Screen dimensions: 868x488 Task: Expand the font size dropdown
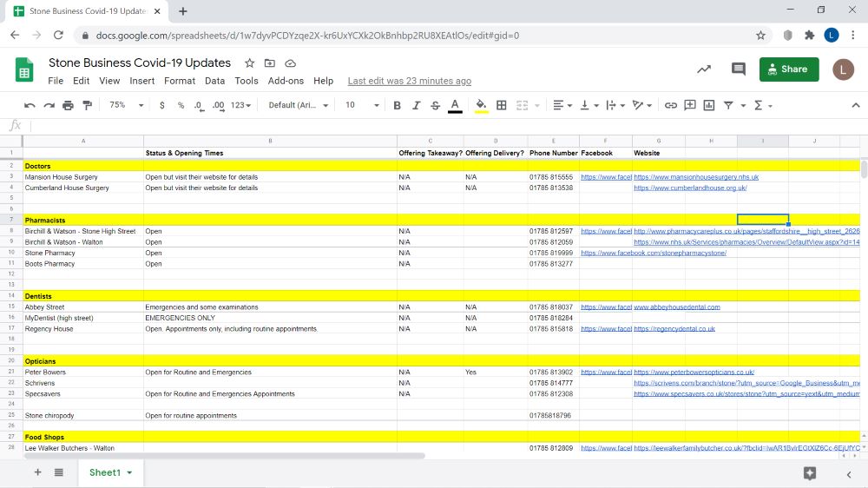pos(362,105)
